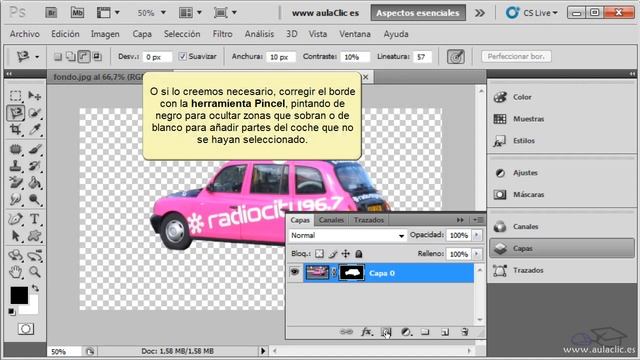
Task: Launch Adobe Bridge from top bar
Action: coord(51,13)
